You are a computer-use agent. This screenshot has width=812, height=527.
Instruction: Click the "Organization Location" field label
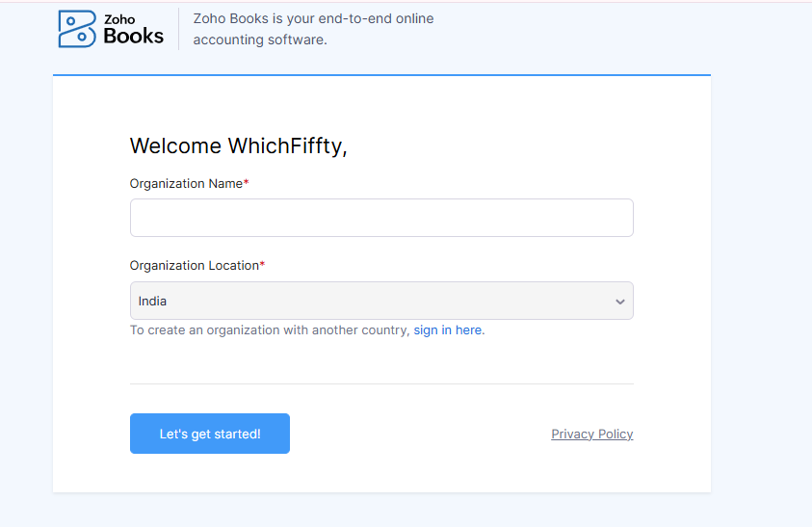[x=194, y=266]
